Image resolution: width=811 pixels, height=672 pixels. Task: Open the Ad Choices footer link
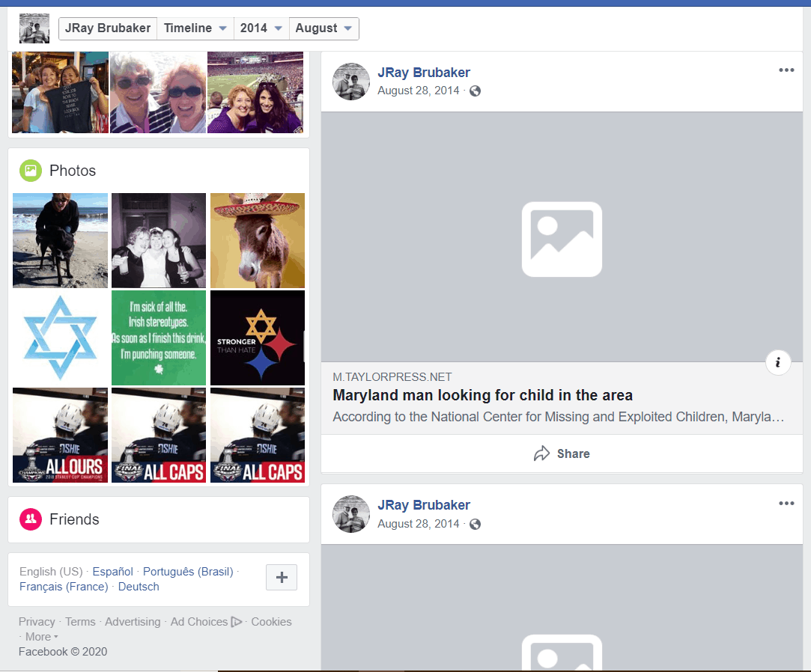click(x=207, y=622)
